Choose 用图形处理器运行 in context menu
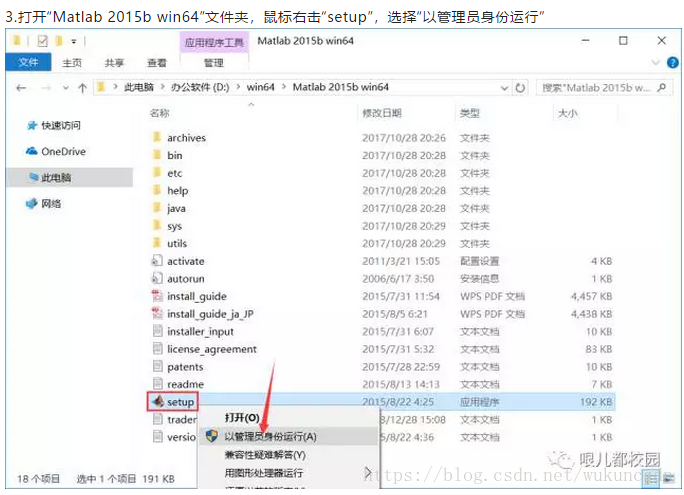Screen dimensions: 684x495 pyautogui.click(x=264, y=472)
